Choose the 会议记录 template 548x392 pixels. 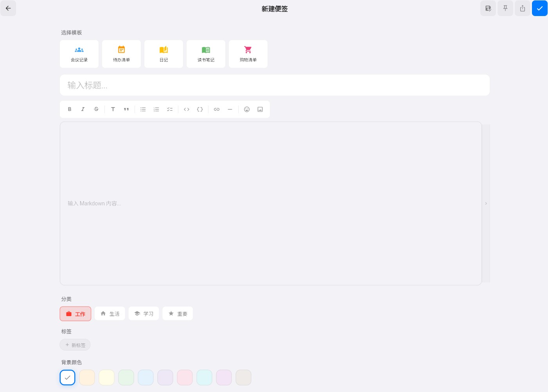[x=79, y=54]
